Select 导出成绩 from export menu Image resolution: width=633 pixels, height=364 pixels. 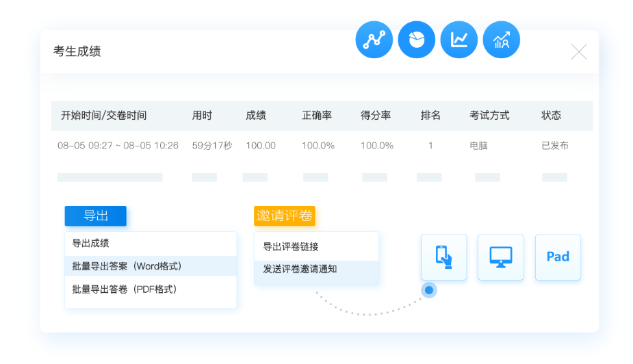click(x=91, y=243)
